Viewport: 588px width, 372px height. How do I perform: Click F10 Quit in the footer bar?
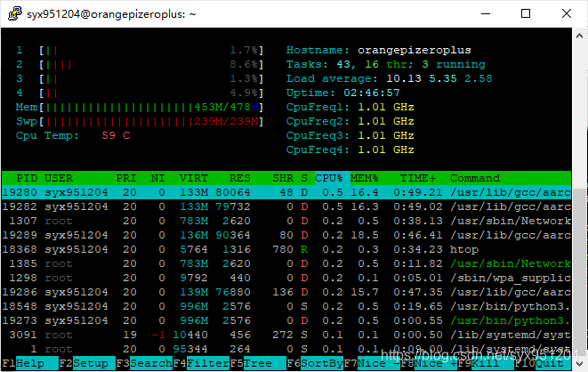(543, 363)
